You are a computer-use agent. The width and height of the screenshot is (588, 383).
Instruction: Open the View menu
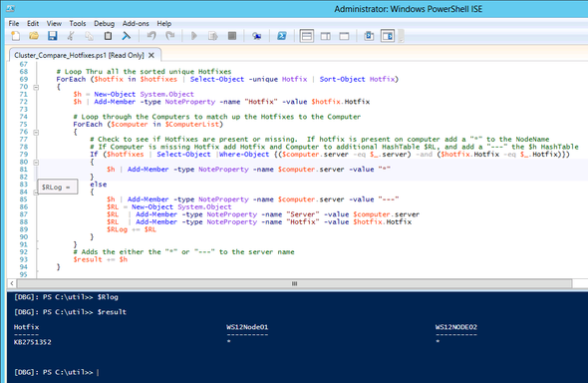(x=54, y=23)
